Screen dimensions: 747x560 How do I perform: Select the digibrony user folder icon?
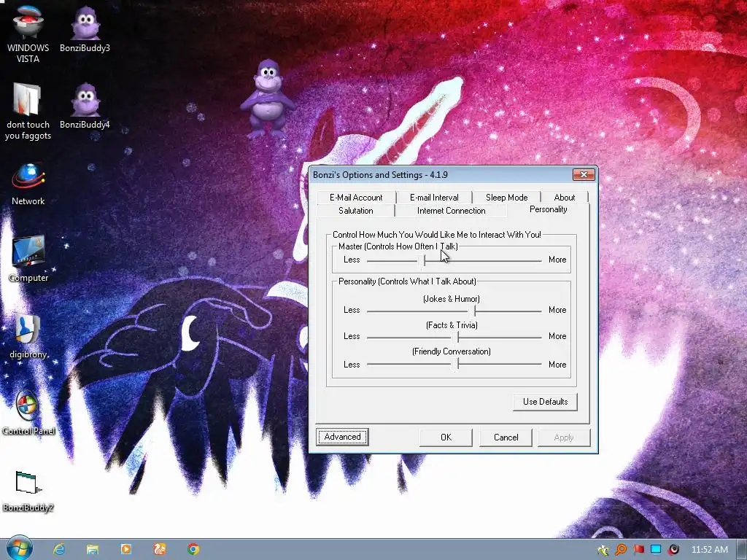28,336
